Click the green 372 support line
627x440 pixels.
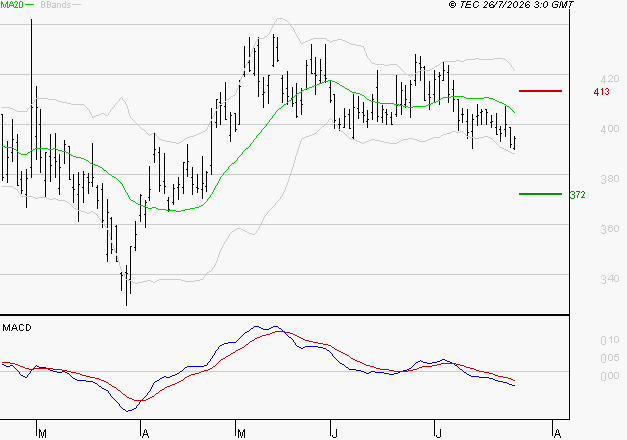point(540,194)
